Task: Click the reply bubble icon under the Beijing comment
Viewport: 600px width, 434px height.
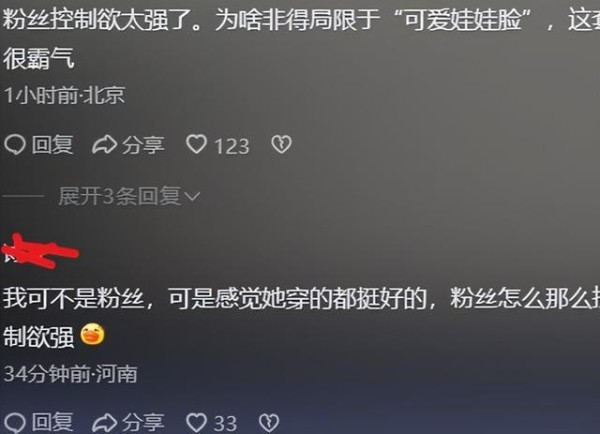Action: click(15, 145)
